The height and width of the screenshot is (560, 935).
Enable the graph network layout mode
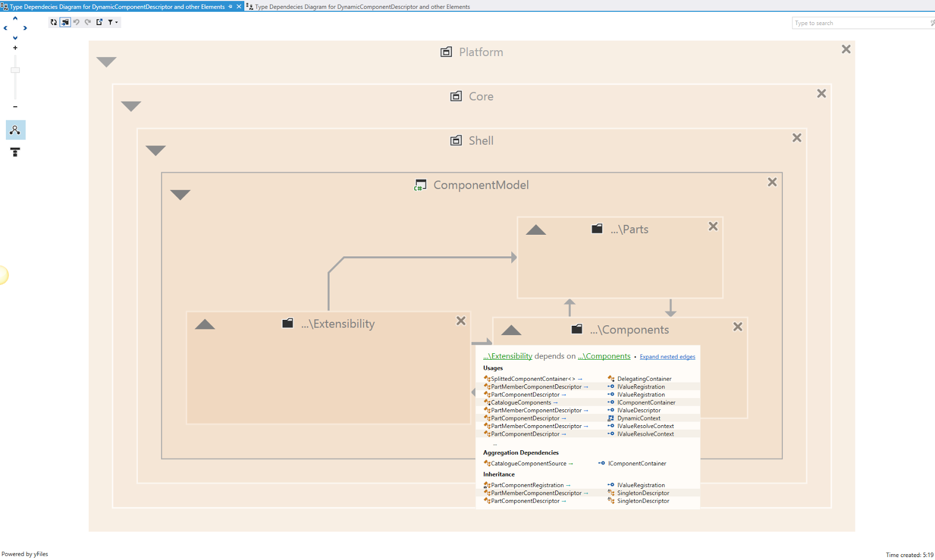pyautogui.click(x=15, y=130)
